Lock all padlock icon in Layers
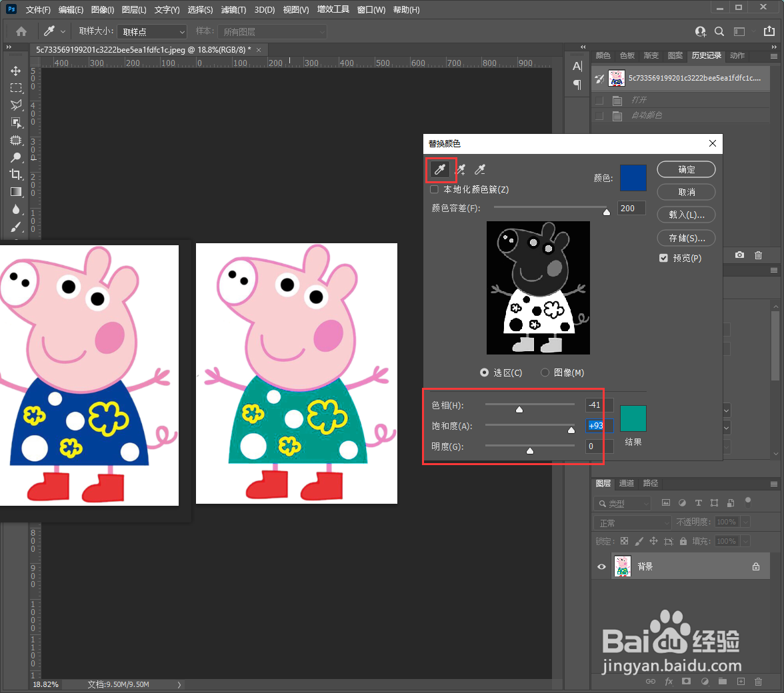784x693 pixels. (x=683, y=540)
